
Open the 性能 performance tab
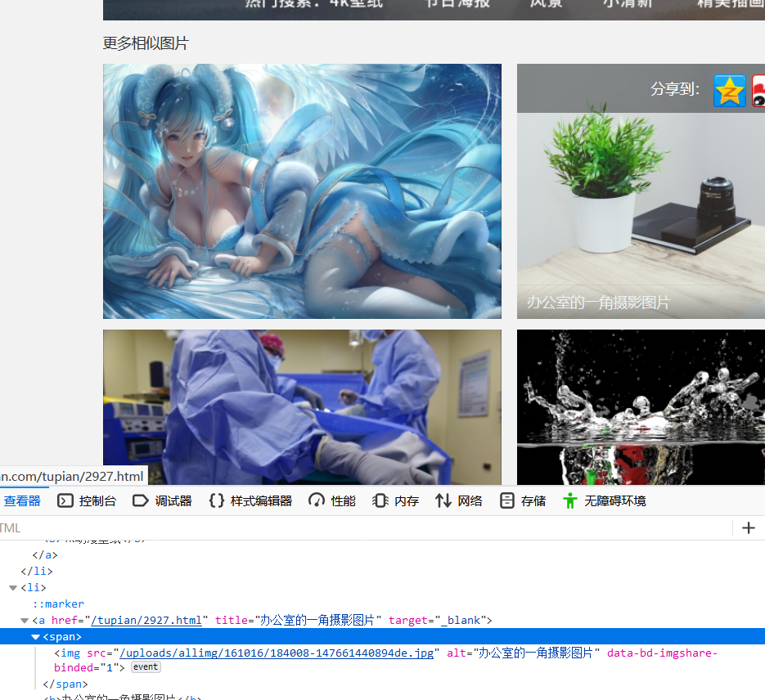[x=332, y=500]
